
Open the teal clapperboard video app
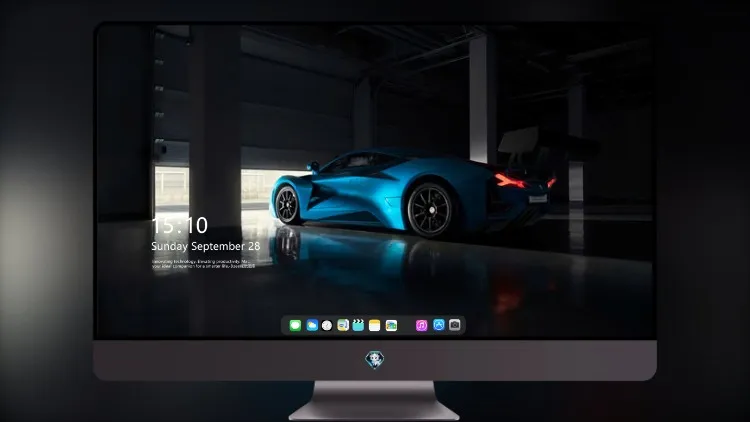(358, 325)
